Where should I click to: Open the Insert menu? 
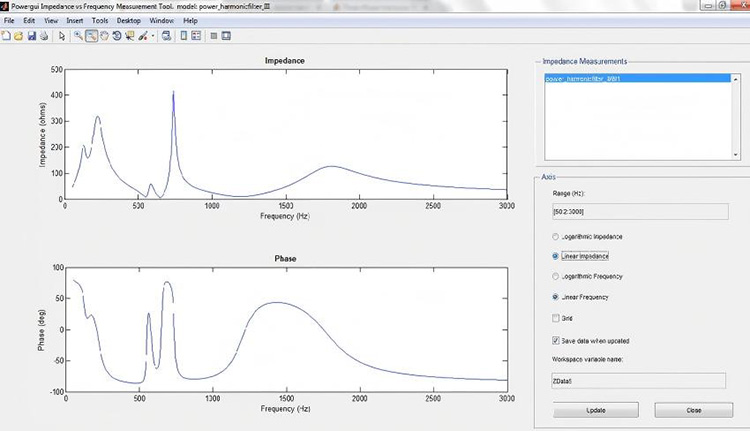(x=75, y=21)
